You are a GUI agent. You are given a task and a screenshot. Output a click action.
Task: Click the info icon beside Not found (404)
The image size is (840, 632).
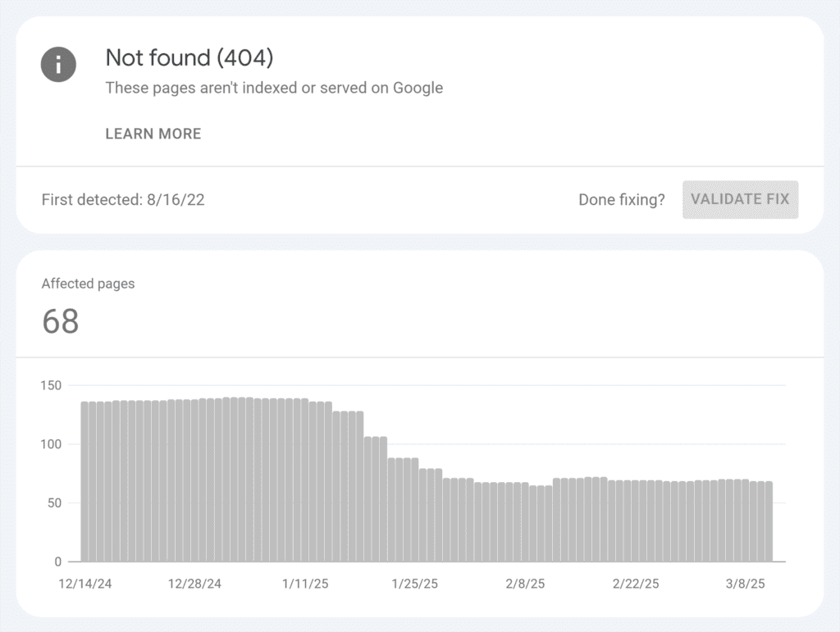click(57, 64)
